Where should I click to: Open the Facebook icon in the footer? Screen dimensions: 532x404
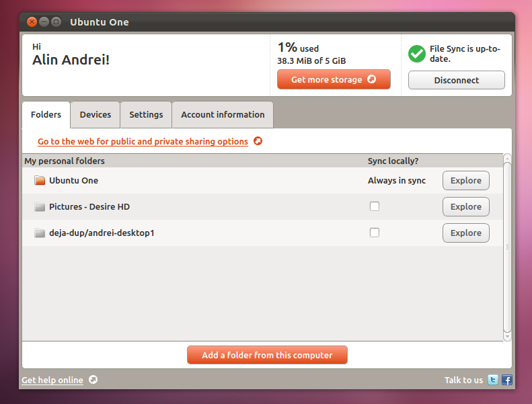coord(507,380)
